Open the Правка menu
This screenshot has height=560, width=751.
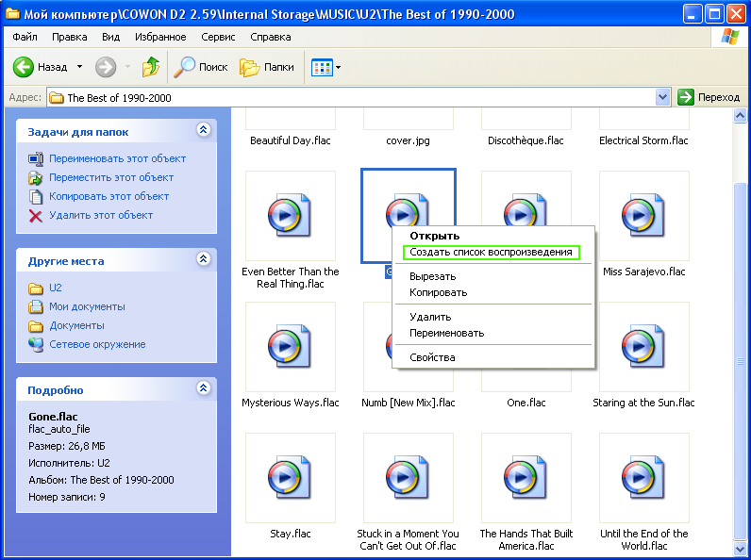(x=70, y=37)
